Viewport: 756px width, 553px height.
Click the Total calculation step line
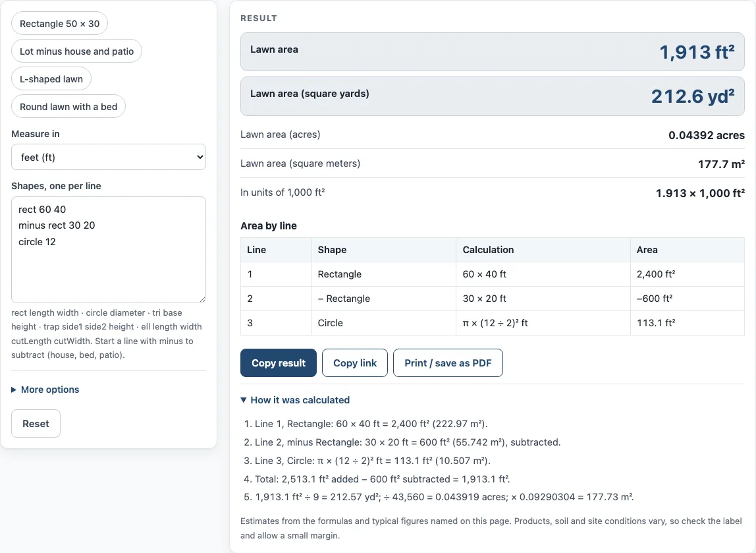383,479
